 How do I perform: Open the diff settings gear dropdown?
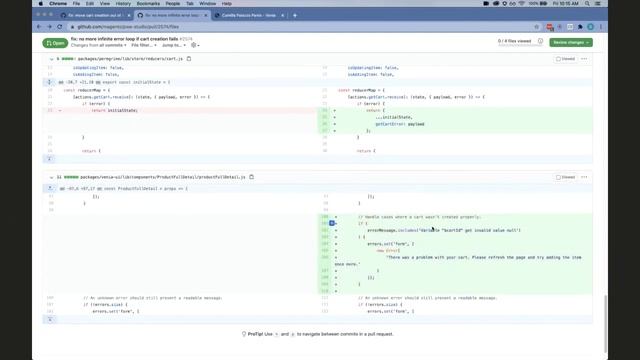click(x=195, y=45)
